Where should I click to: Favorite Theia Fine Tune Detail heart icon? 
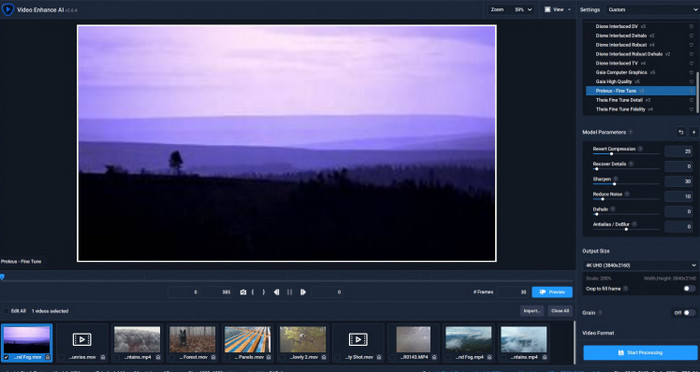coord(692,100)
